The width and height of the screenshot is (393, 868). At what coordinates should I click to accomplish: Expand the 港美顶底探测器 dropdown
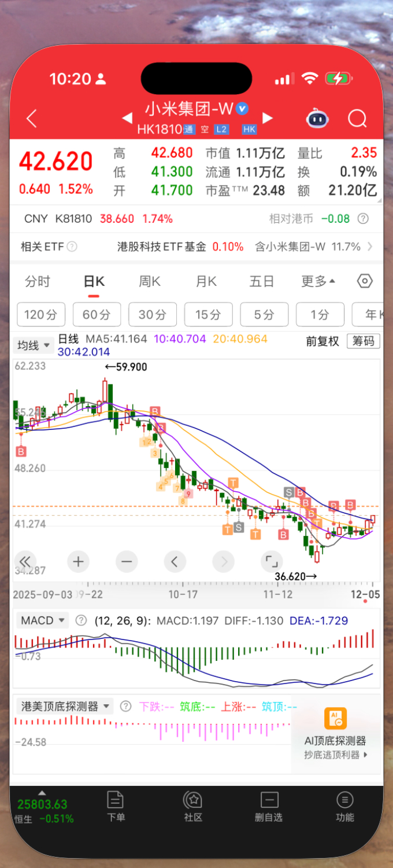(65, 706)
